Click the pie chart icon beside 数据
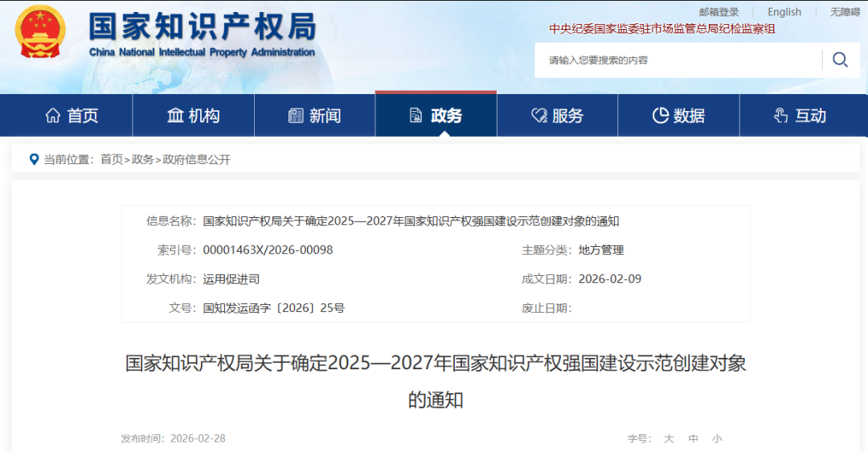The image size is (868, 452). 661,115
